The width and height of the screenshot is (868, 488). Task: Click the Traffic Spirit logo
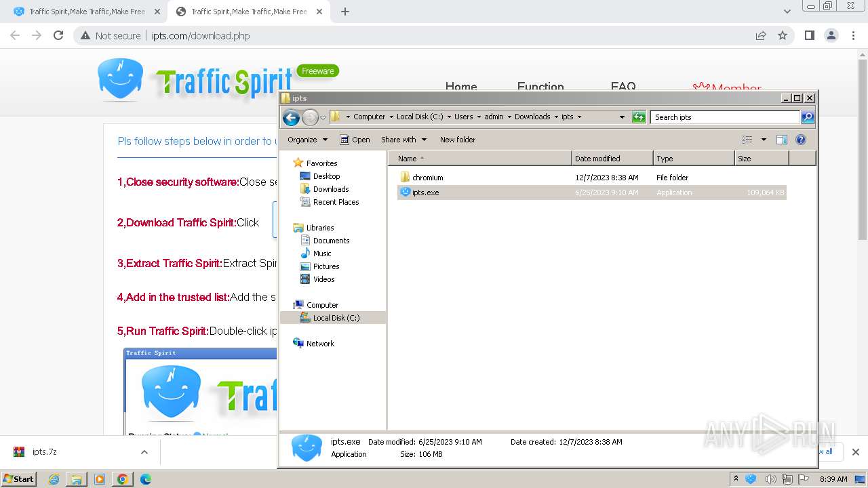(x=196, y=80)
